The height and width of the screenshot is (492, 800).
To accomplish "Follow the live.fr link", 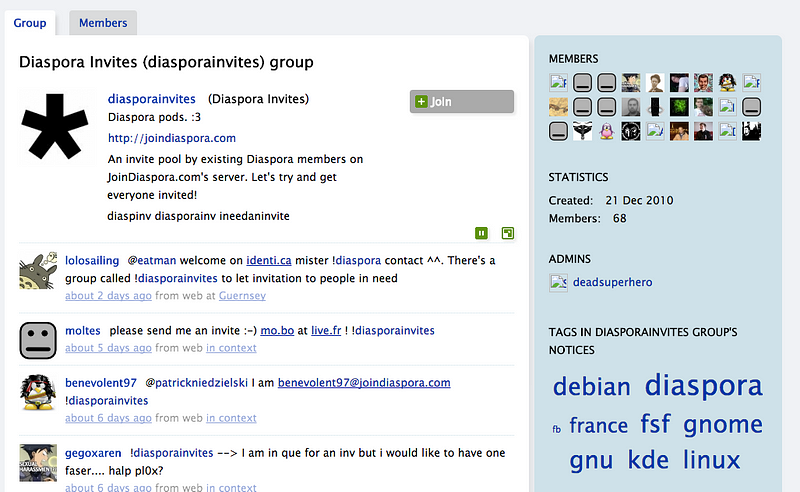I will 326,331.
